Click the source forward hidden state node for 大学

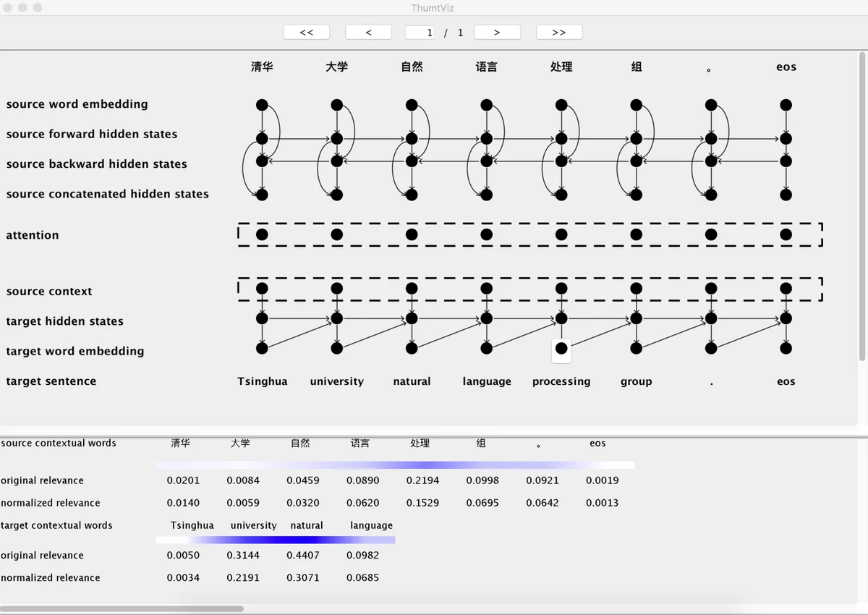336,137
